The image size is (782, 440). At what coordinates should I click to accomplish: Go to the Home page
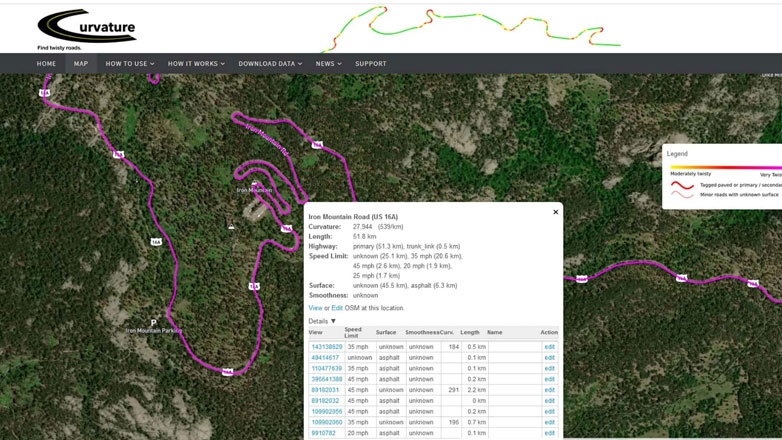[x=46, y=64]
